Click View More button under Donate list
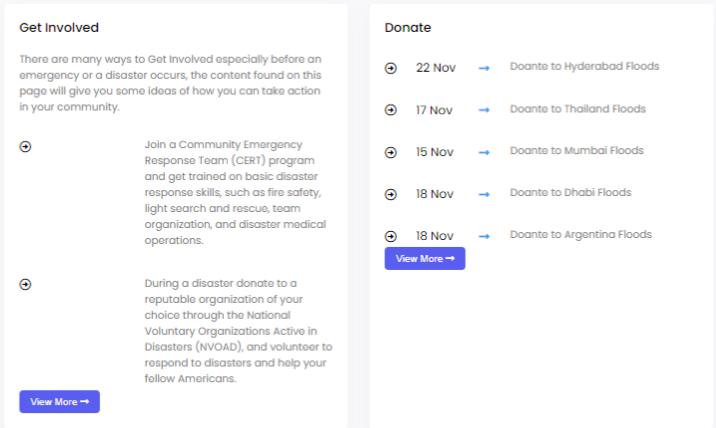 (x=425, y=259)
